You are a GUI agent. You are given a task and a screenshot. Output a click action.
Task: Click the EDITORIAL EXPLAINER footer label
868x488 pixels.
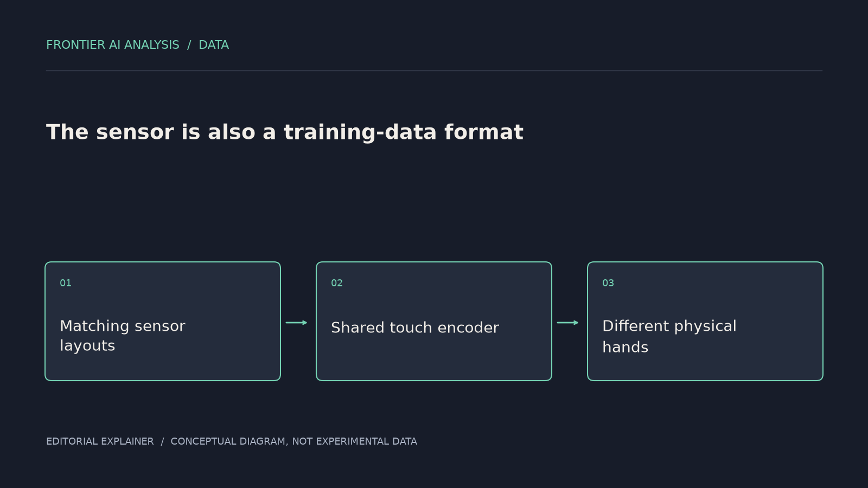[100, 441]
